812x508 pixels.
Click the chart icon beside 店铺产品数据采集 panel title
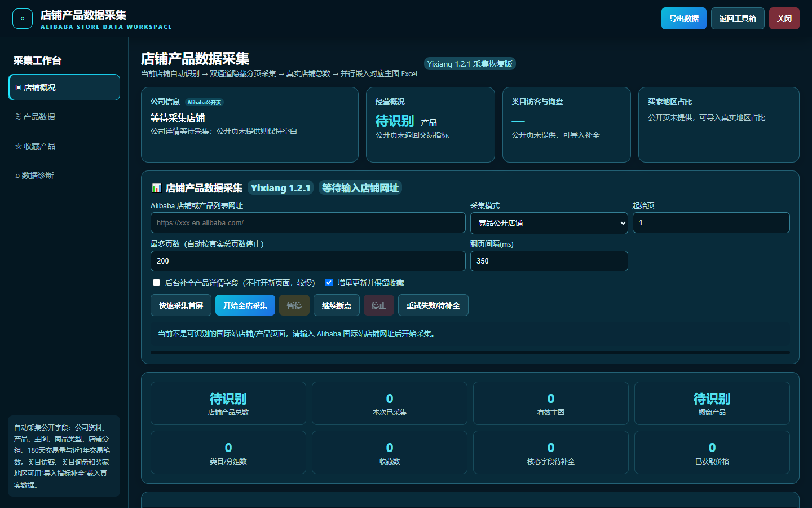pyautogui.click(x=157, y=188)
